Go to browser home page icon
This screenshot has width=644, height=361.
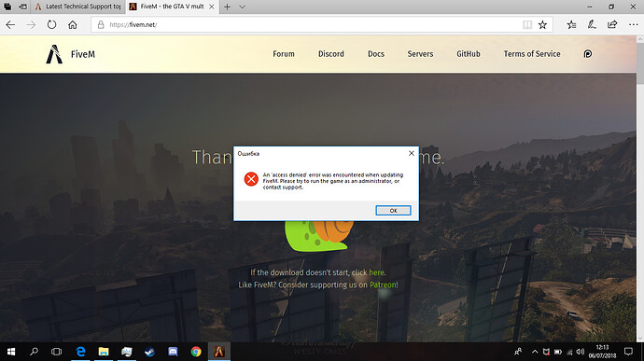pyautogui.click(x=73, y=24)
